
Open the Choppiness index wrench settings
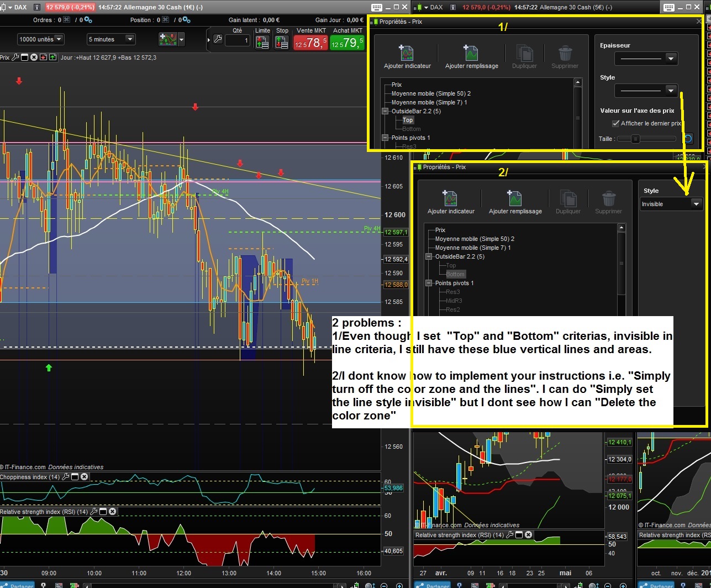(65, 477)
